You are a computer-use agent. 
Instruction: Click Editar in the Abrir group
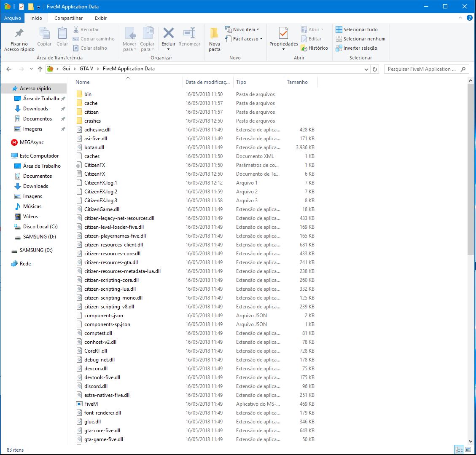pos(311,39)
